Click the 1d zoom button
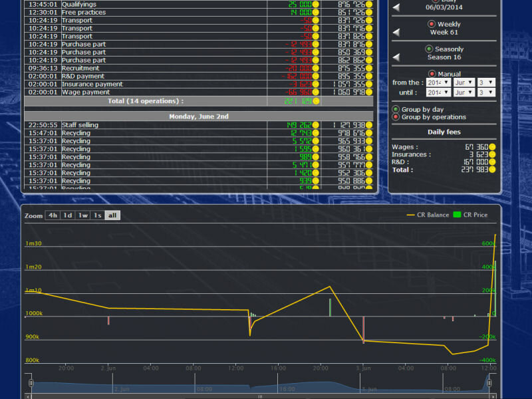Image resolution: width=532 pixels, height=399 pixels. (x=68, y=215)
